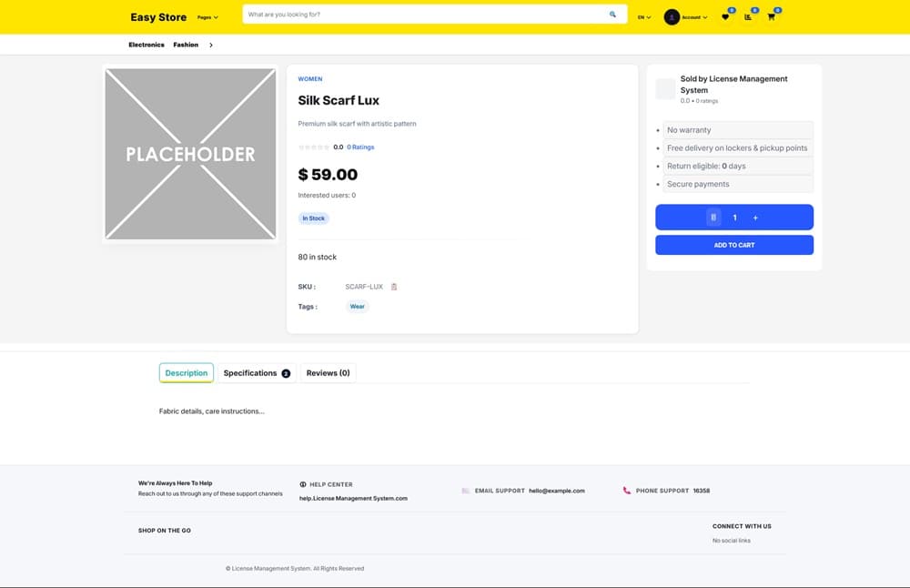Click the search magnifier icon
910x588 pixels.
point(612,15)
